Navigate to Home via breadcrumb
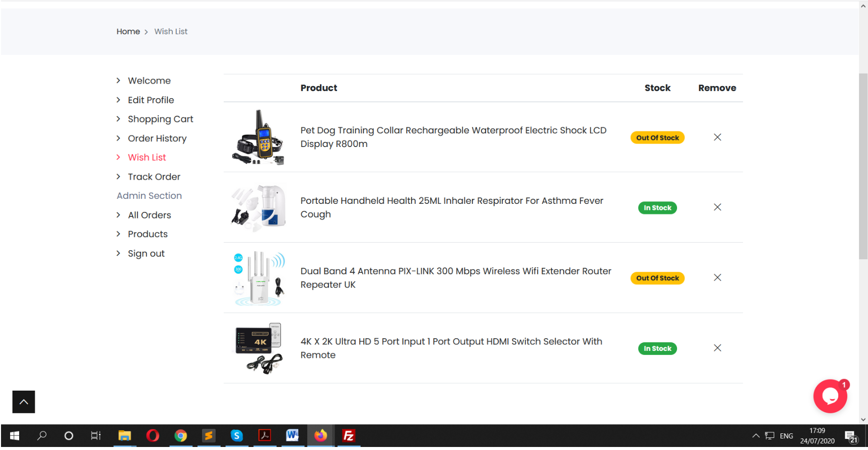This screenshot has width=868, height=450. click(x=128, y=32)
